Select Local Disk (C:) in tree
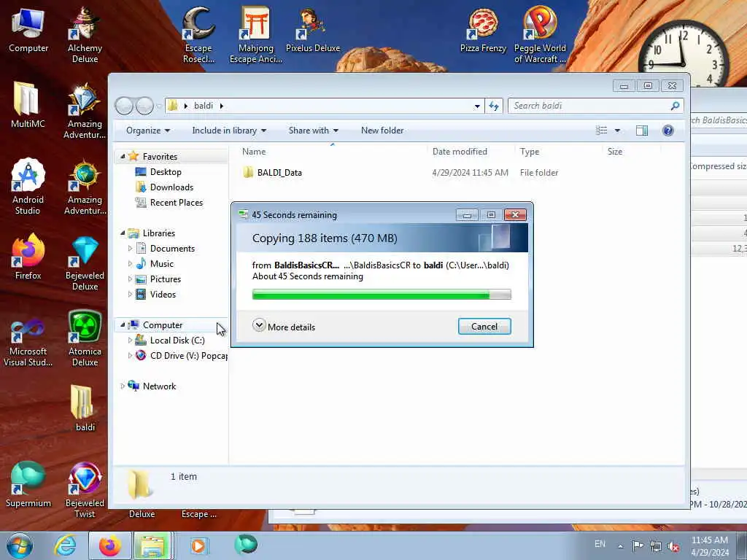 pos(177,340)
